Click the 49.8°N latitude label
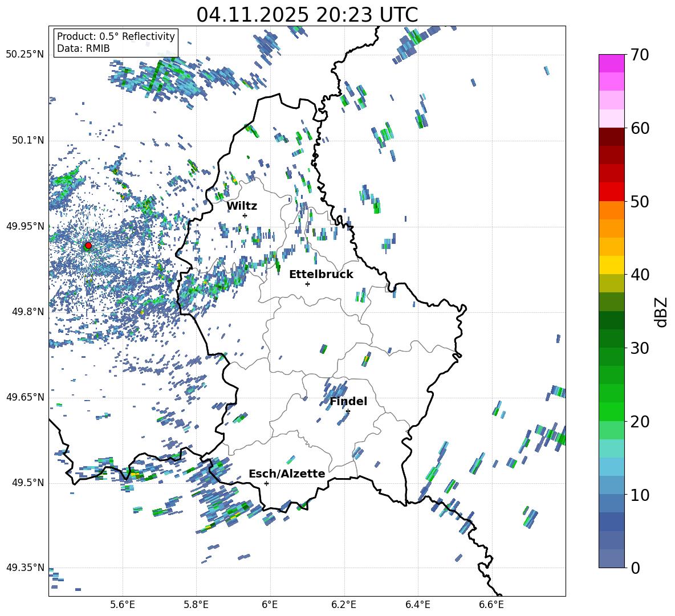675x616 pixels. click(x=27, y=312)
